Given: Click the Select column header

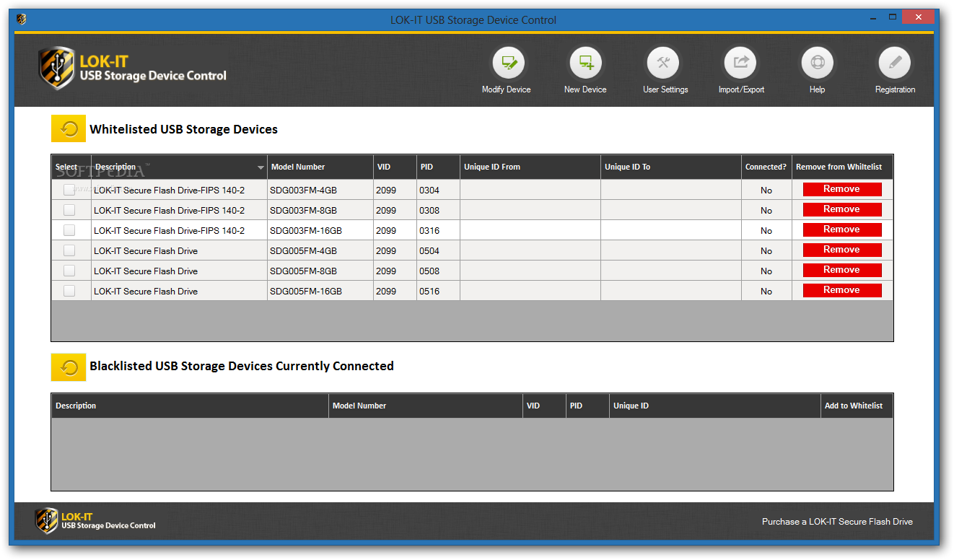Looking at the screenshot, I should pos(71,167).
